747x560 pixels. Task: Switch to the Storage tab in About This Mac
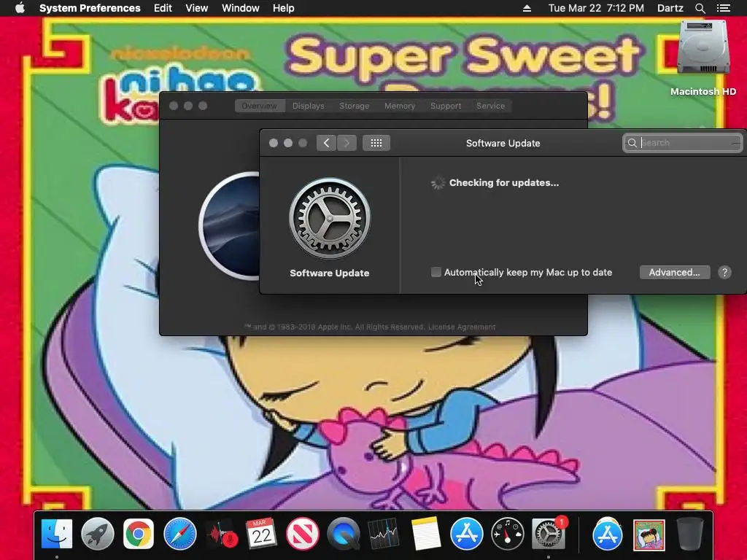pos(354,106)
